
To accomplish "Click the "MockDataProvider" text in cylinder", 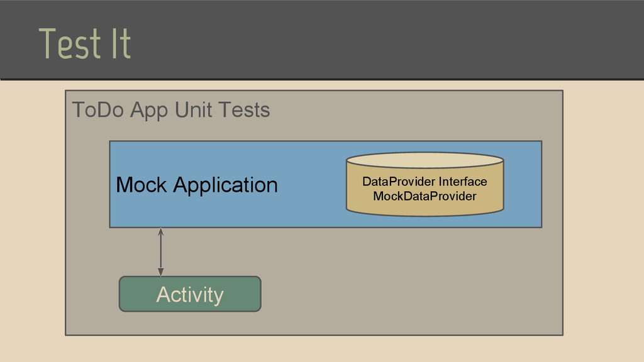I will click(425, 196).
